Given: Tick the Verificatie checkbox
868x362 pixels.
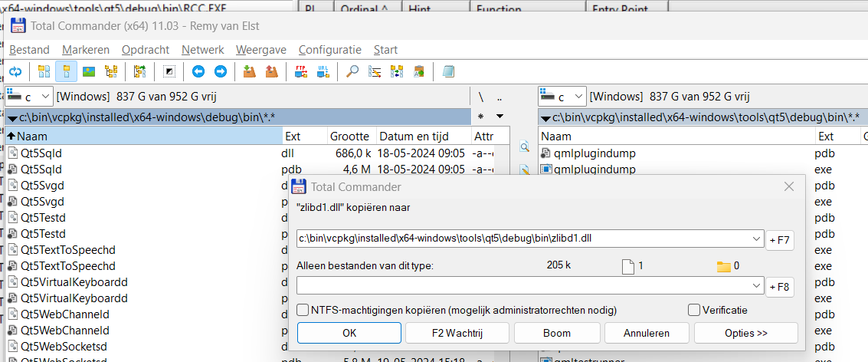Looking at the screenshot, I should (693, 309).
